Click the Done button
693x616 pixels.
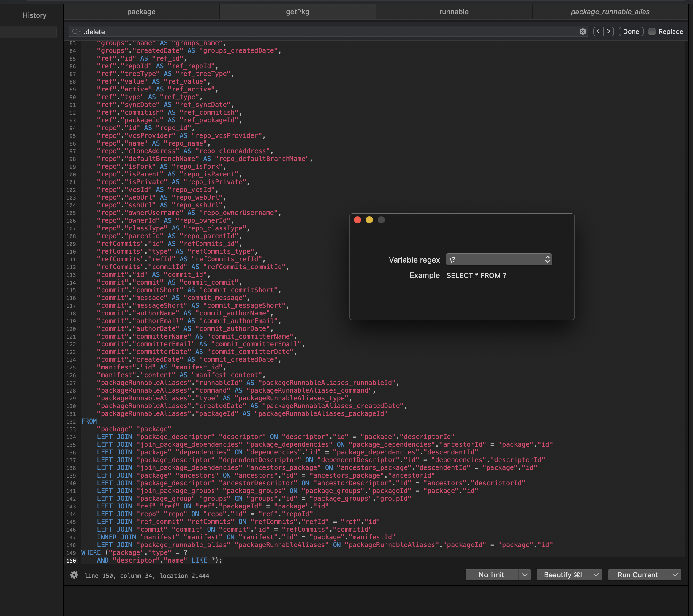pyautogui.click(x=631, y=31)
